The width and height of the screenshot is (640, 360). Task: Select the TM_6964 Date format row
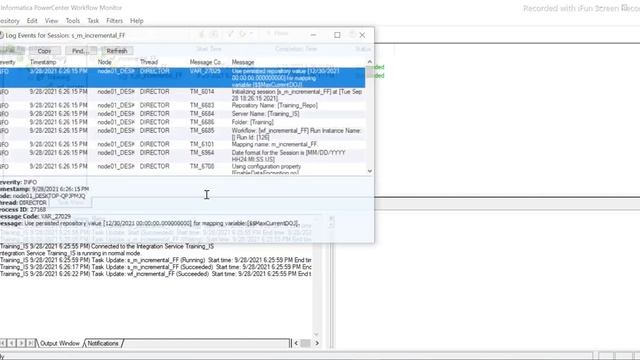[182, 156]
